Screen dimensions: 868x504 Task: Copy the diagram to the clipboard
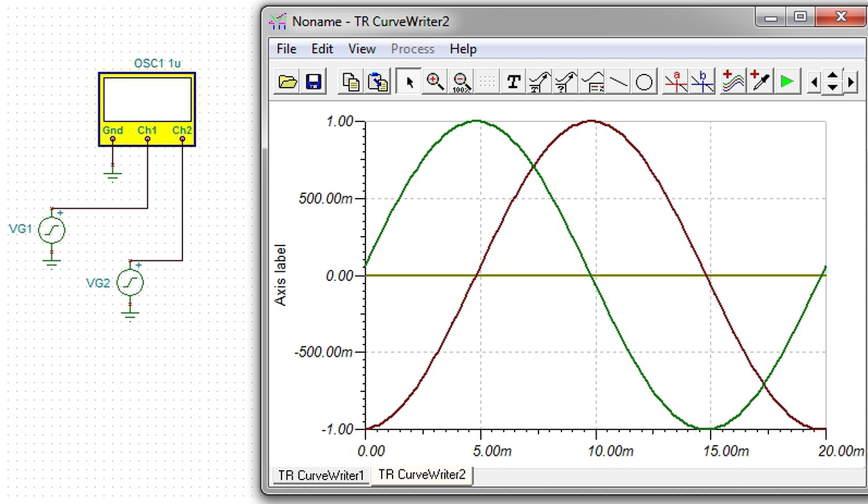click(351, 82)
